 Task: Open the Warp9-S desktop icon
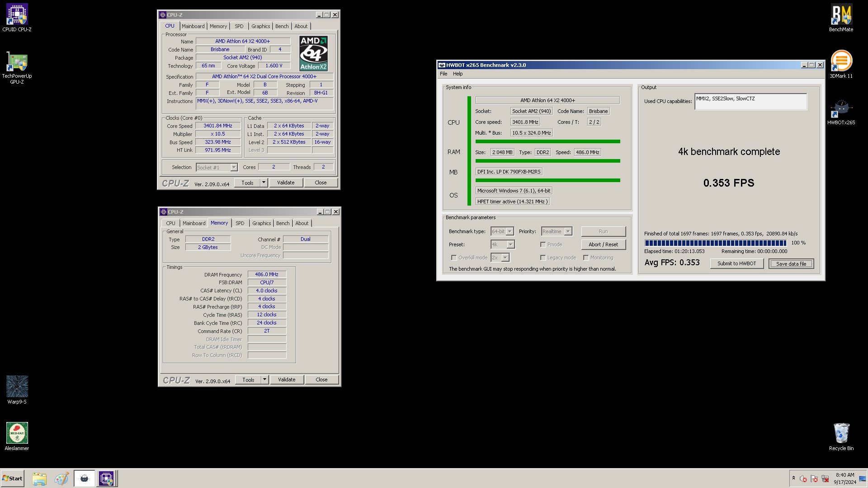17,390
